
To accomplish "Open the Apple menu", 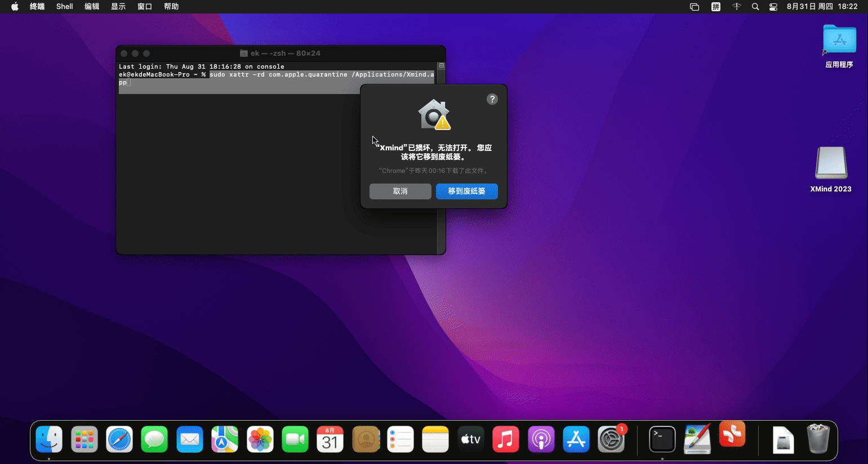I will [15, 7].
